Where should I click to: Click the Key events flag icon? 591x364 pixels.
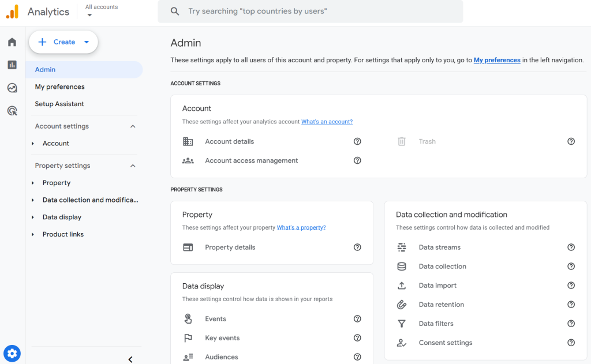(x=188, y=338)
